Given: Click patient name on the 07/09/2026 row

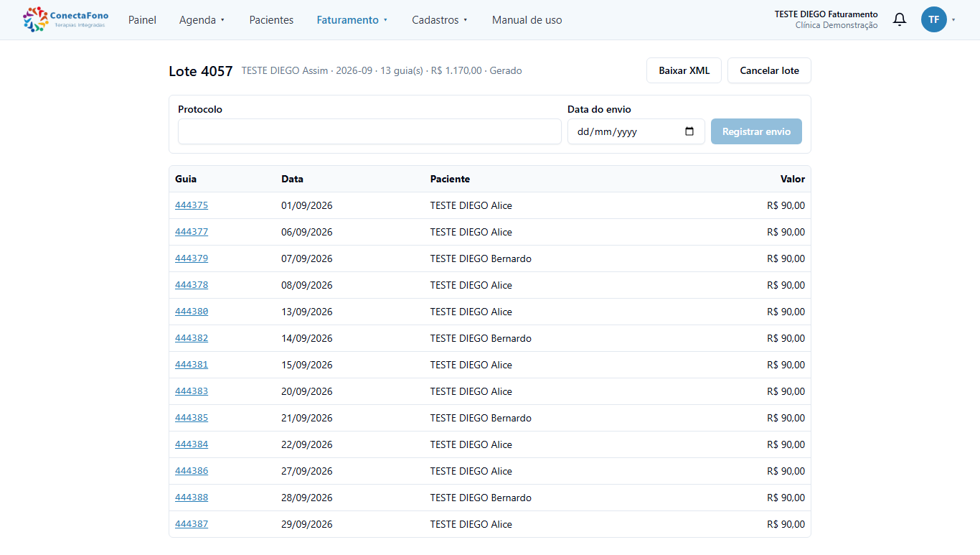Looking at the screenshot, I should 481,258.
